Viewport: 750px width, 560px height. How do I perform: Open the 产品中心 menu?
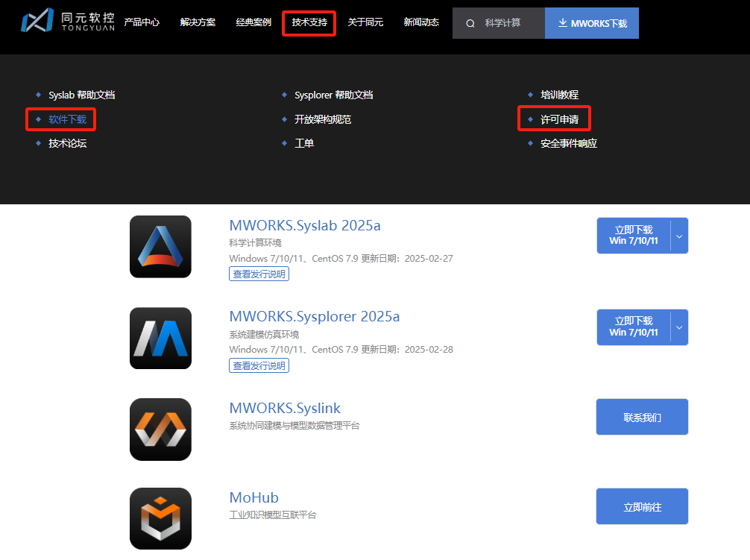(142, 22)
